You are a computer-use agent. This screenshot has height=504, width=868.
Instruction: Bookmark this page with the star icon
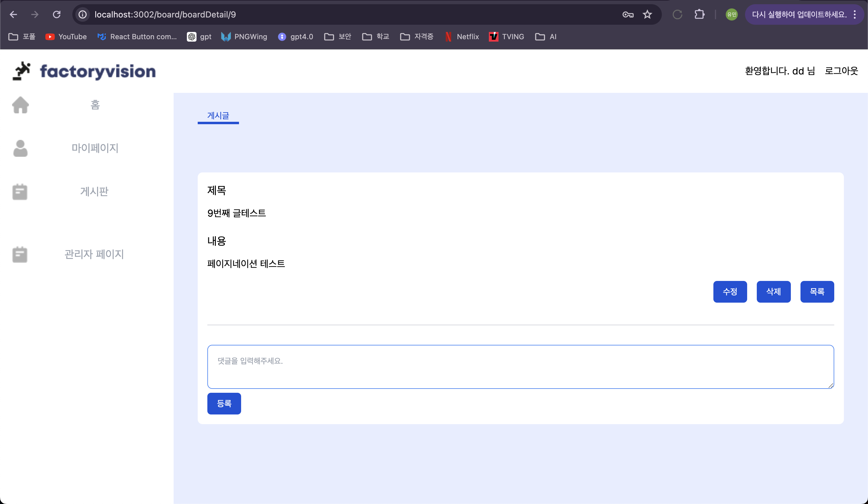647,14
